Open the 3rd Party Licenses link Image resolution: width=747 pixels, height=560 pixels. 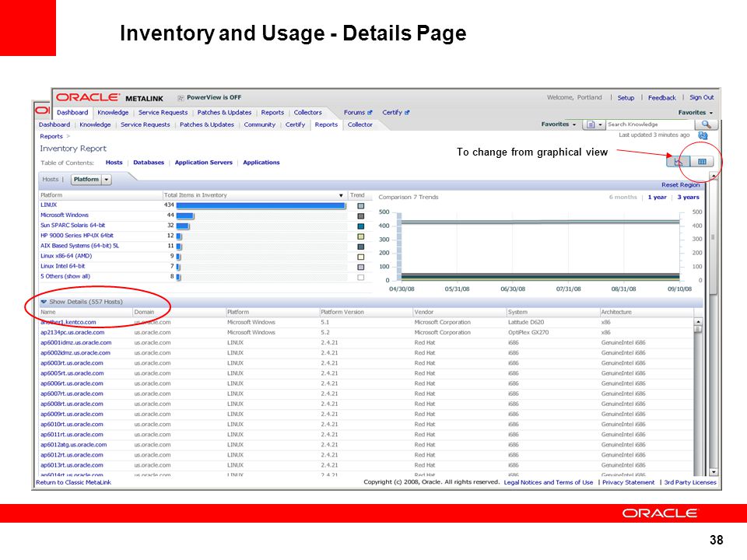click(x=690, y=482)
